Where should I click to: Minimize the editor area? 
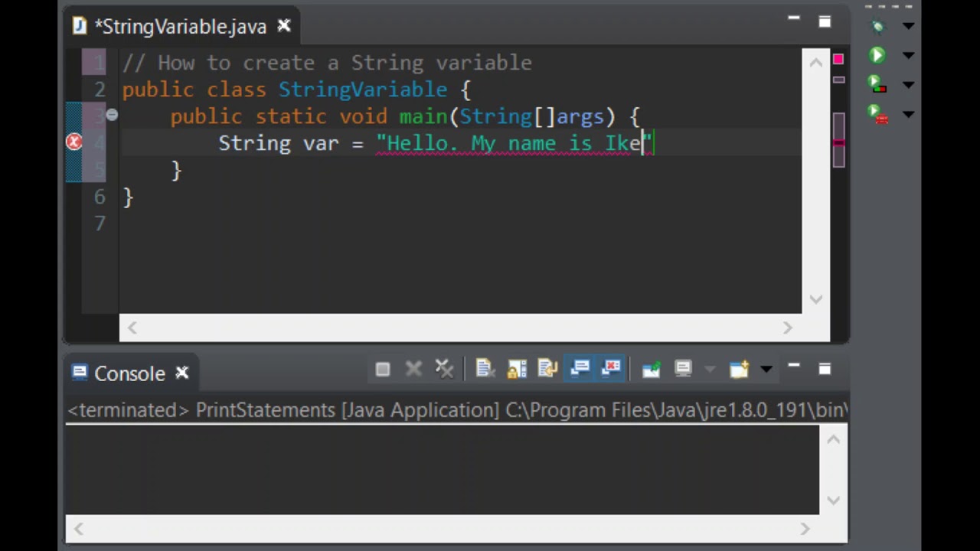click(794, 18)
